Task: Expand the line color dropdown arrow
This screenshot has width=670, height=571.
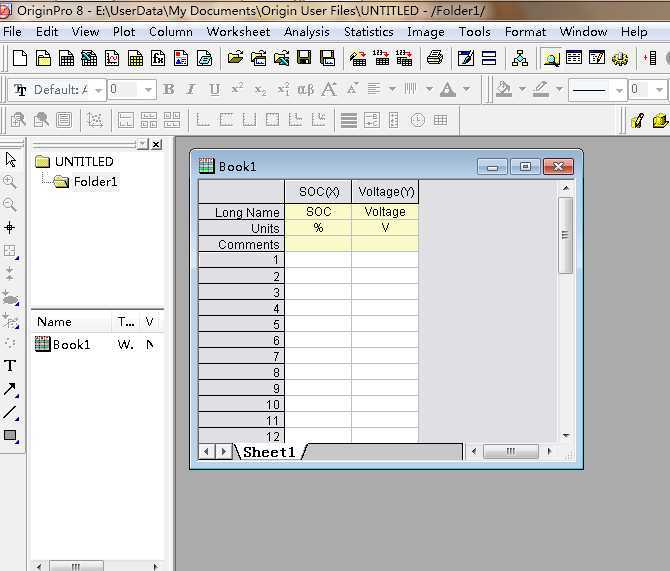Action: [x=559, y=89]
